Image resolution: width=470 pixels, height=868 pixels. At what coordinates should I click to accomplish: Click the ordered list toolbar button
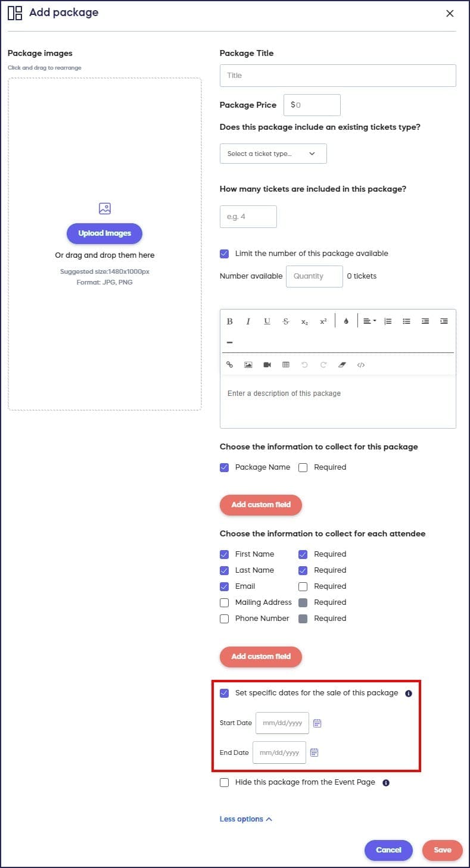(388, 321)
